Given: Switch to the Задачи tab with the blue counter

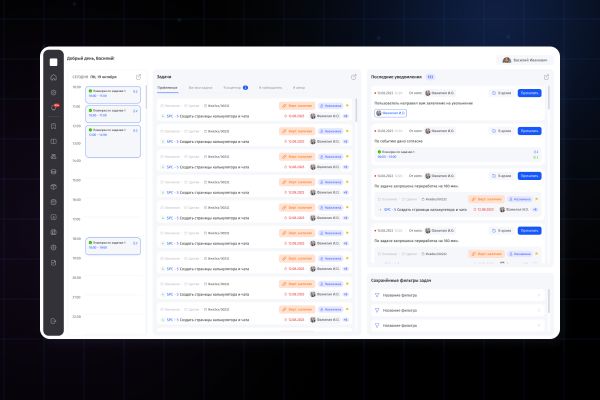Looking at the screenshot, I should pos(235,88).
